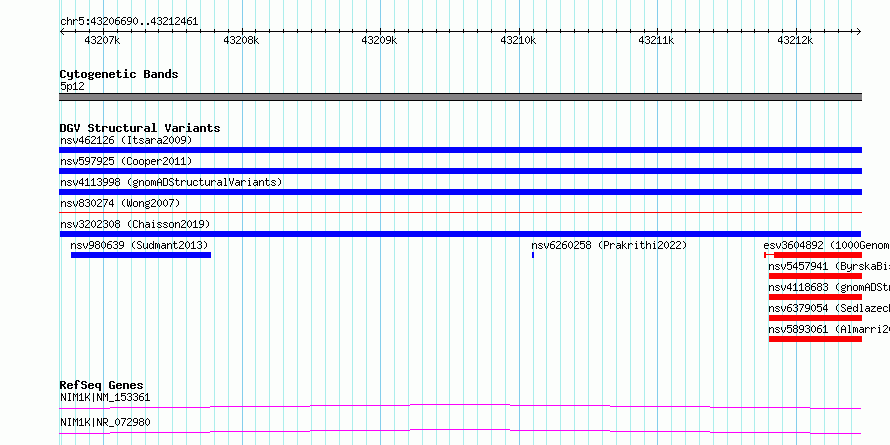Click the nsv597925 (Cooper2011) variant label
Screen dimensions: 890x445
tap(126, 161)
